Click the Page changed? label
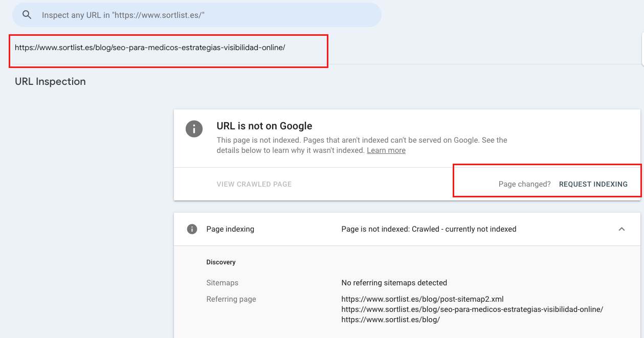Viewport: 644px width, 338px height. pos(525,184)
